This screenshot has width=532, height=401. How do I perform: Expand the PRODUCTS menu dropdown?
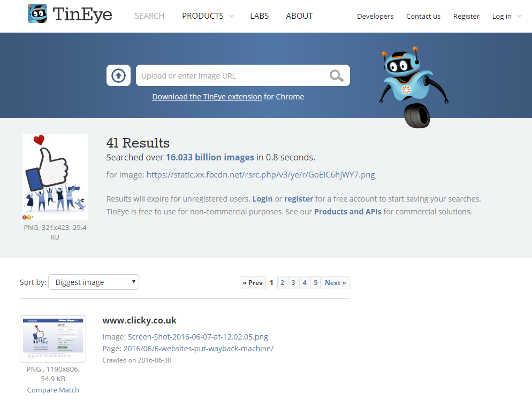click(208, 16)
